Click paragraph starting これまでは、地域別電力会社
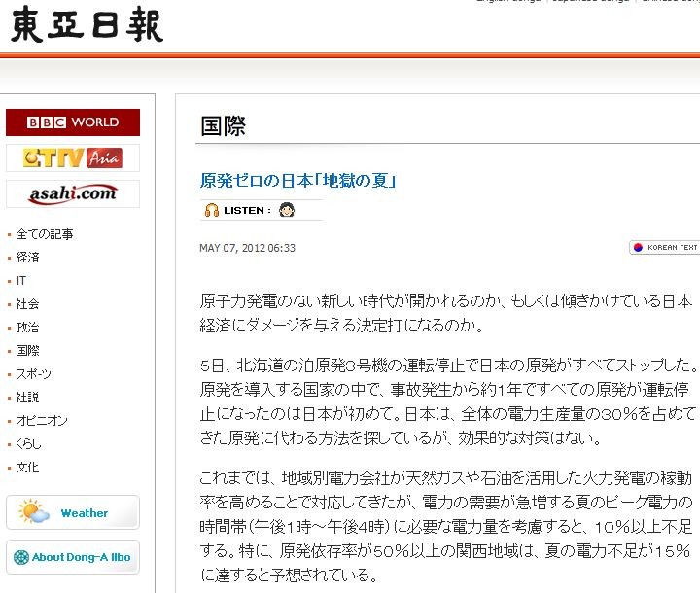 coord(446,527)
